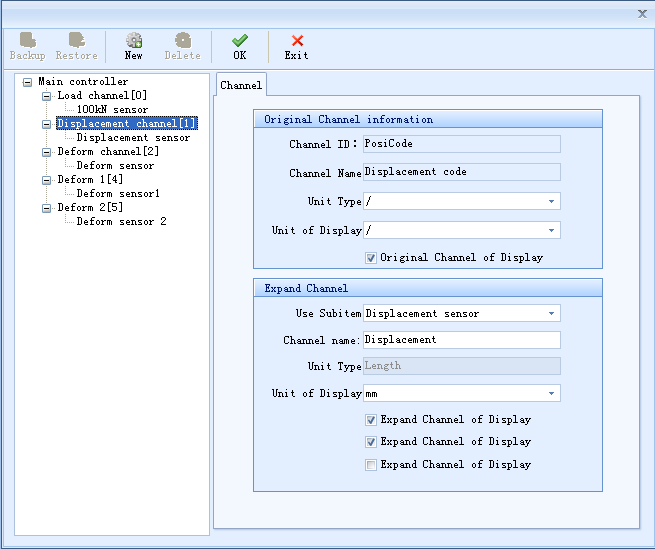655x549 pixels.
Task: Click the Restore toolbar icon
Action: pyautogui.click(x=76, y=46)
